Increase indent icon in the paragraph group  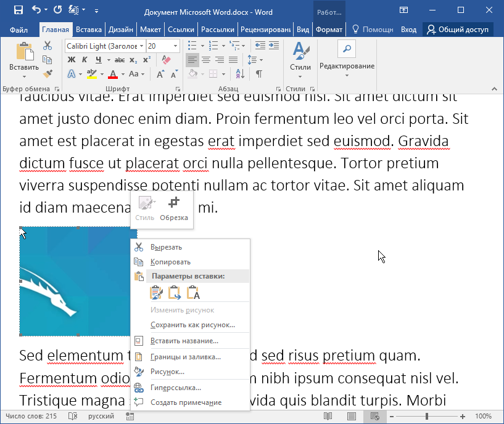pos(274,46)
